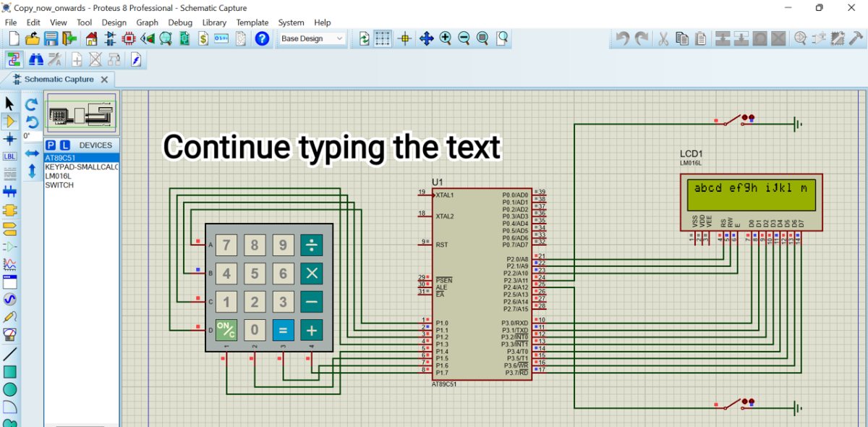Select the Text Script Mode tool
This screenshot has width=868, height=427.
tap(9, 174)
